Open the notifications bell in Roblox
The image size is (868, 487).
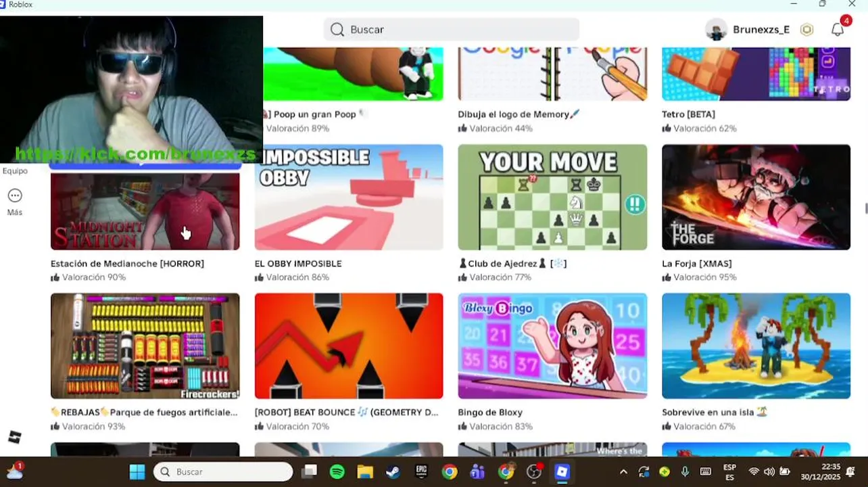[x=838, y=30]
